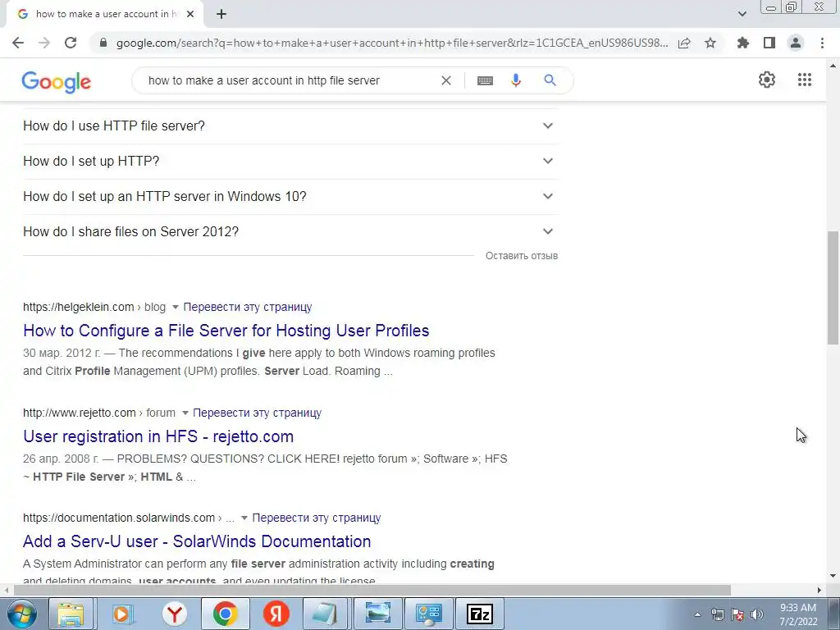Expand 'How do I set up HTTP?'
The image size is (840, 630).
[x=290, y=162]
